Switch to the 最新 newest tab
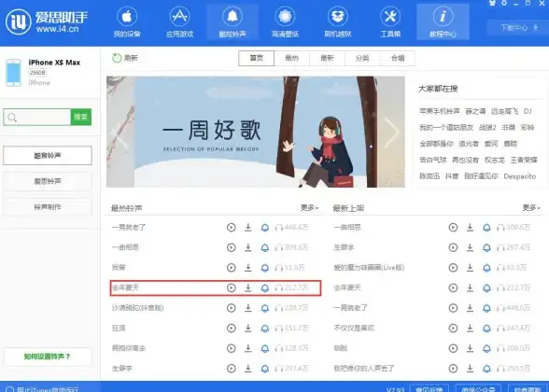 click(327, 58)
